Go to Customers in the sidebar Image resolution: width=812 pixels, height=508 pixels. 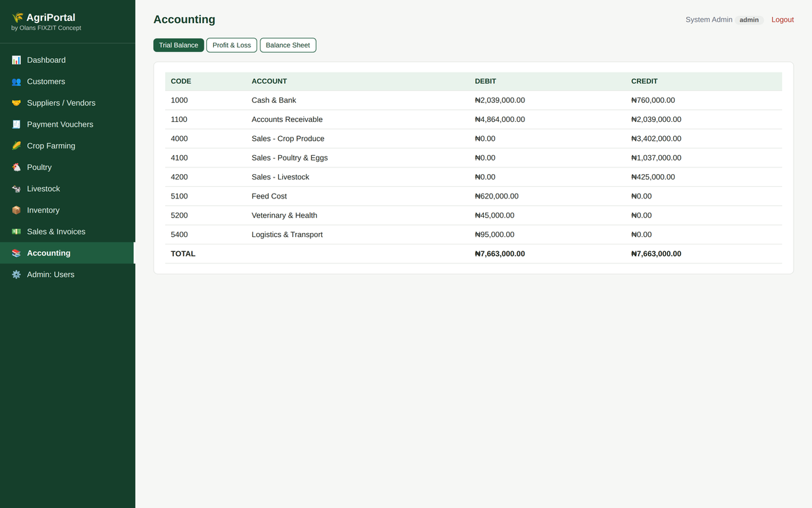point(68,82)
